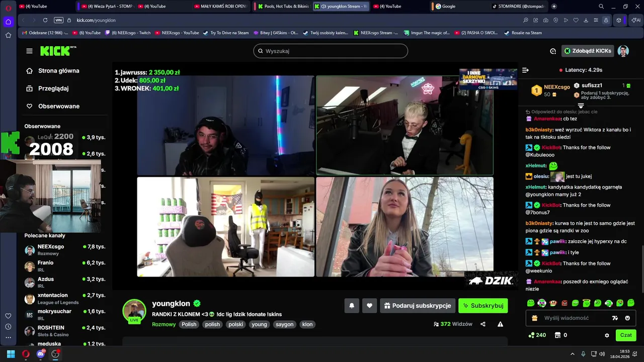
Task: Open the Opera bookmarks heart icon in toolbar
Action: click(x=576, y=20)
